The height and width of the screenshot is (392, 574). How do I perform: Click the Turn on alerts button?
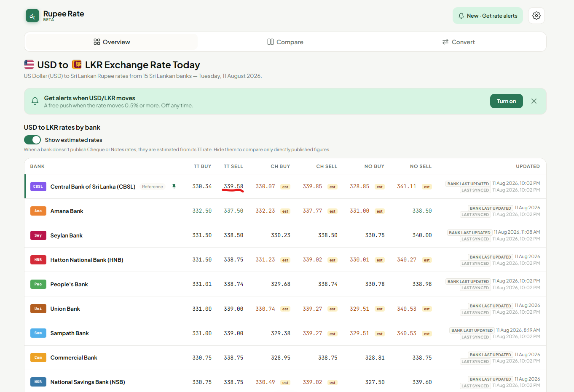507,101
